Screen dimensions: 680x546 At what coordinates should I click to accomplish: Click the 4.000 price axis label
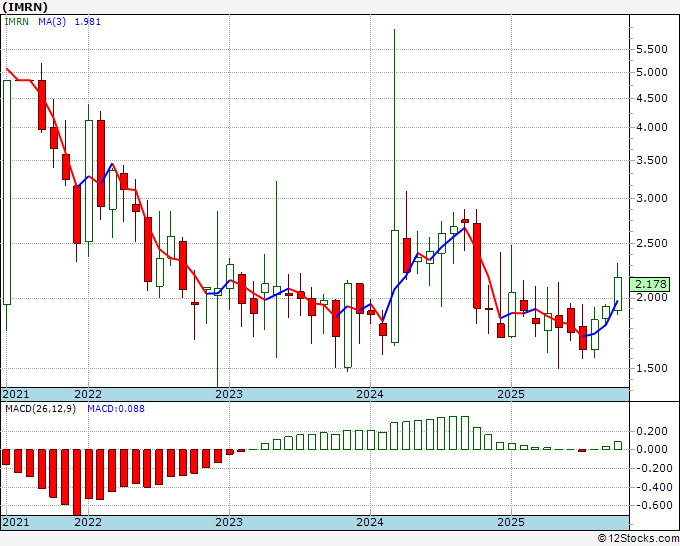click(651, 128)
